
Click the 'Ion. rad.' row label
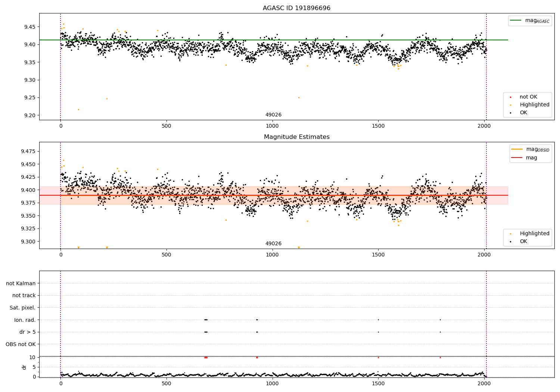point(25,320)
